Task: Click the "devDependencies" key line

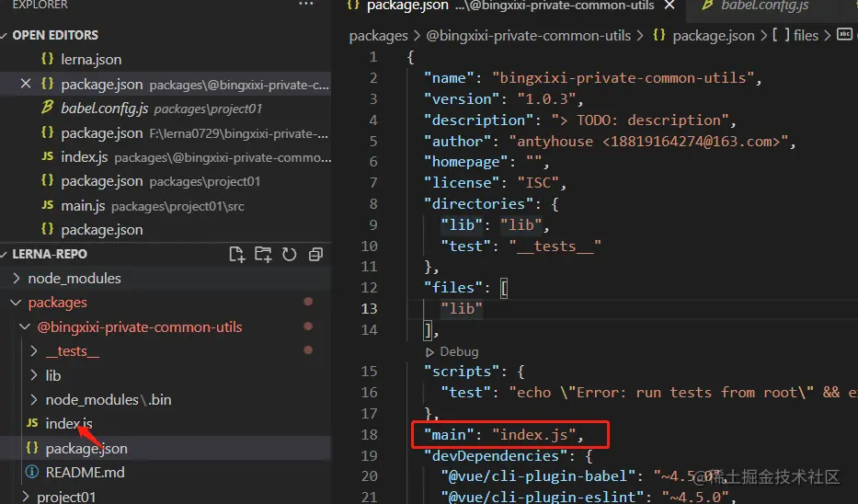Action: click(x=509, y=456)
